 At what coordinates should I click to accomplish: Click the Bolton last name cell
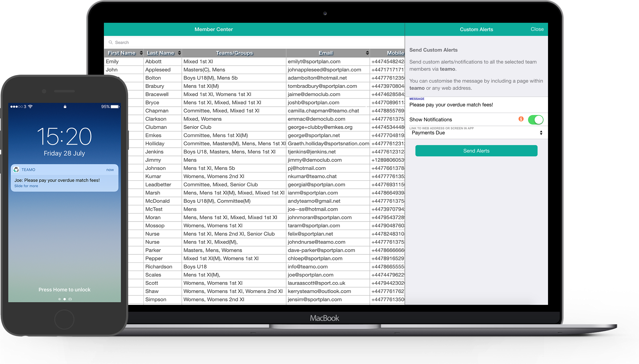pyautogui.click(x=163, y=78)
